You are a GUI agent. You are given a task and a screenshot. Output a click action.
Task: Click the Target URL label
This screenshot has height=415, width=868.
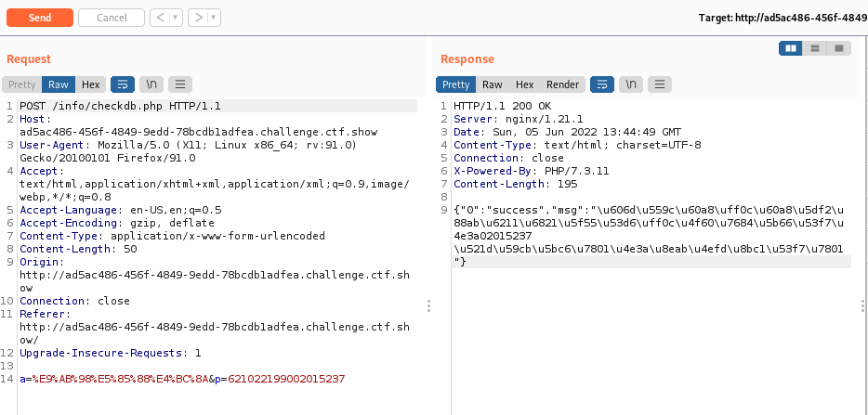tap(783, 18)
